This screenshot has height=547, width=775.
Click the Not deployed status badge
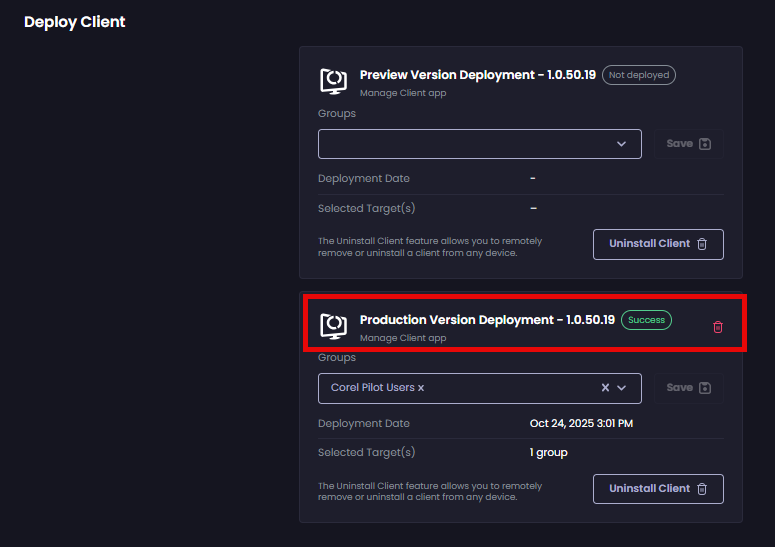pos(639,75)
